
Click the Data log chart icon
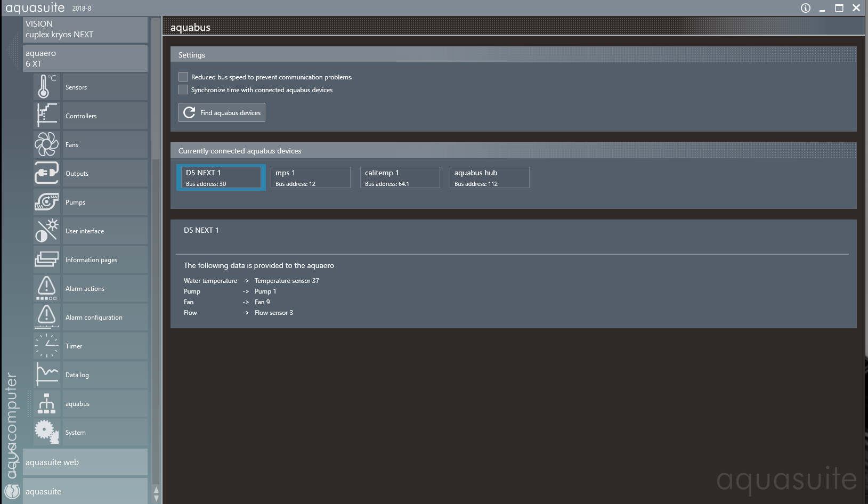[46, 375]
